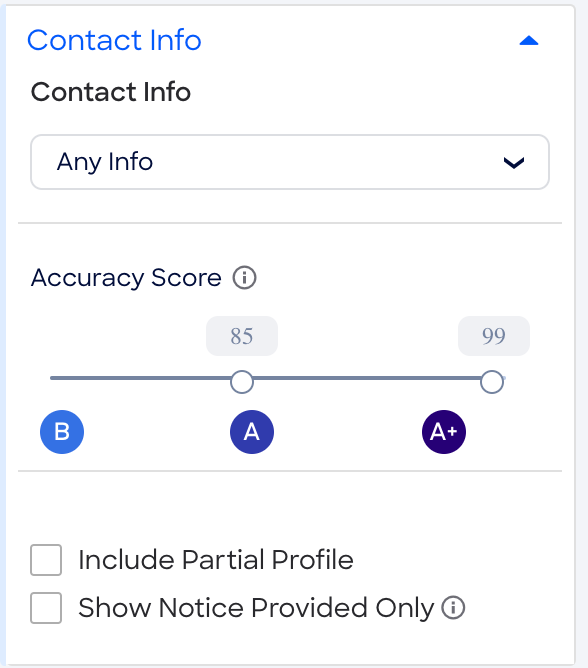This screenshot has height=668, width=588.
Task: Click the slider track between the two handles
Action: [367, 378]
